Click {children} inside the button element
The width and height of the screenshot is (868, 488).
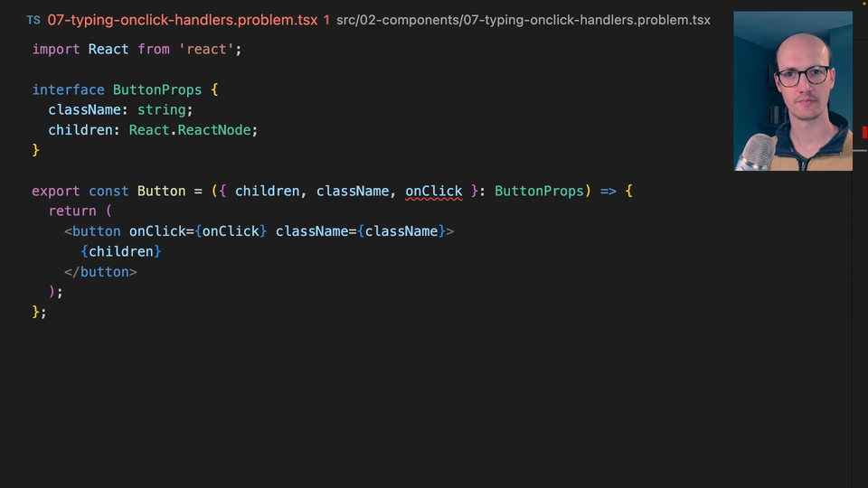[x=120, y=251]
